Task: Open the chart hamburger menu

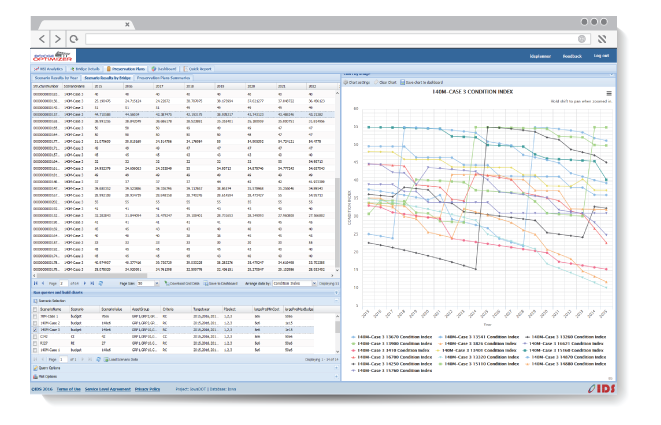Action: coord(608,92)
